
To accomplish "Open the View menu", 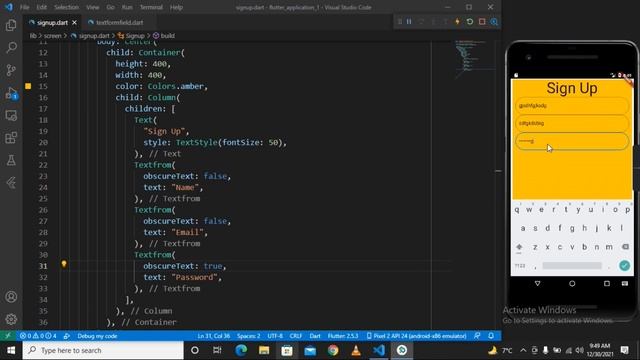I will [x=93, y=7].
